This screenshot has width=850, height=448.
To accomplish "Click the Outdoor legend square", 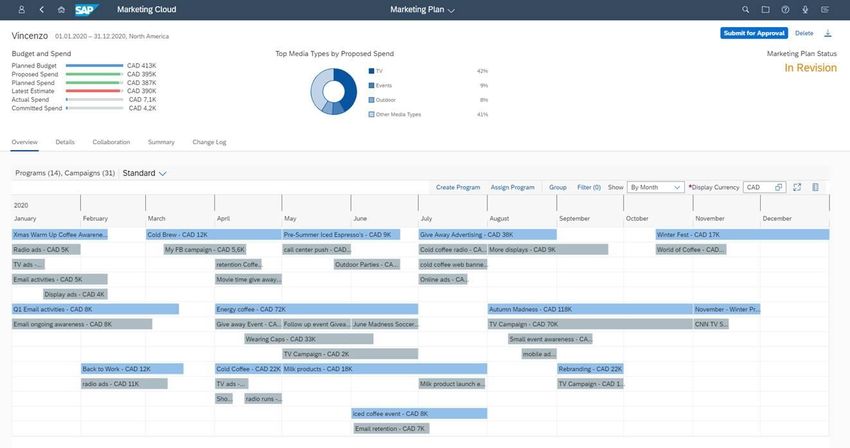I will pos(371,100).
